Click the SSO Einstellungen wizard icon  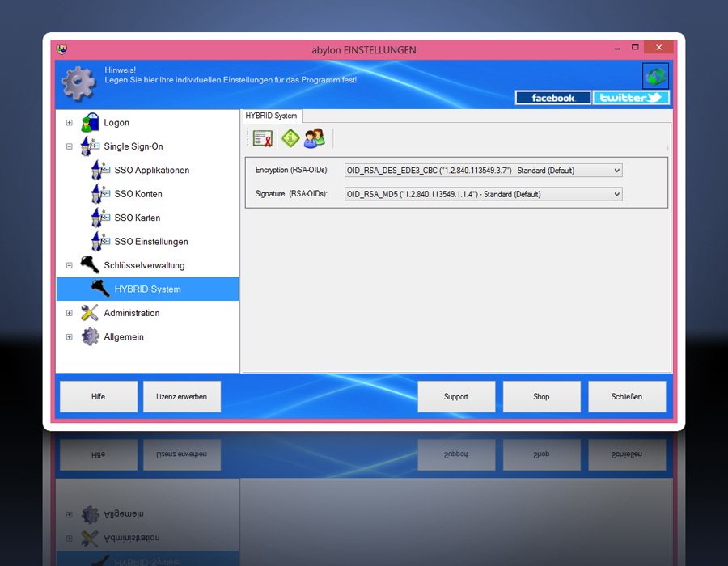pos(100,241)
